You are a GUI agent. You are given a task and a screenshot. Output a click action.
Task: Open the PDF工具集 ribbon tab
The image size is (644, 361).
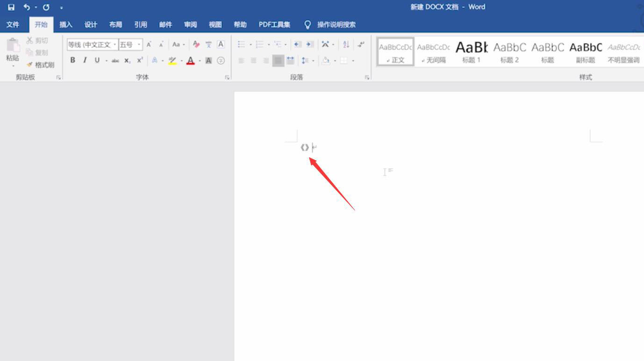pyautogui.click(x=274, y=25)
